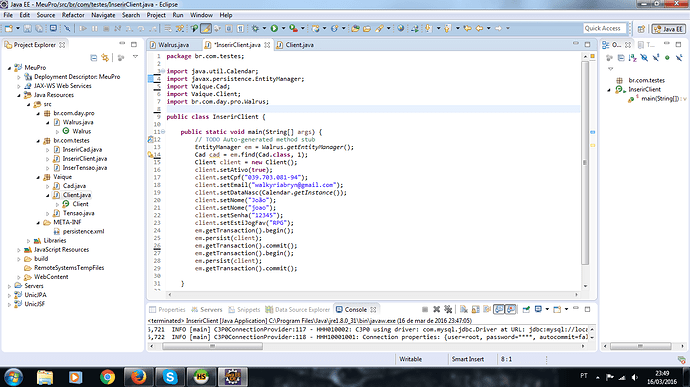
Task: Collapse the br.com.testes package node
Action: 38,141
